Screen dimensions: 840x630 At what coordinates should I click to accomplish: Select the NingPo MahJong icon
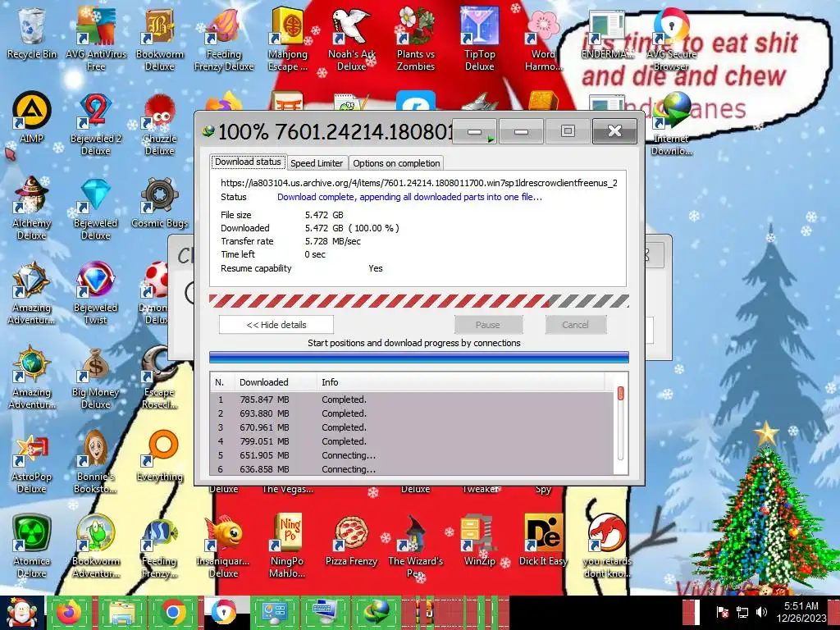point(288,546)
